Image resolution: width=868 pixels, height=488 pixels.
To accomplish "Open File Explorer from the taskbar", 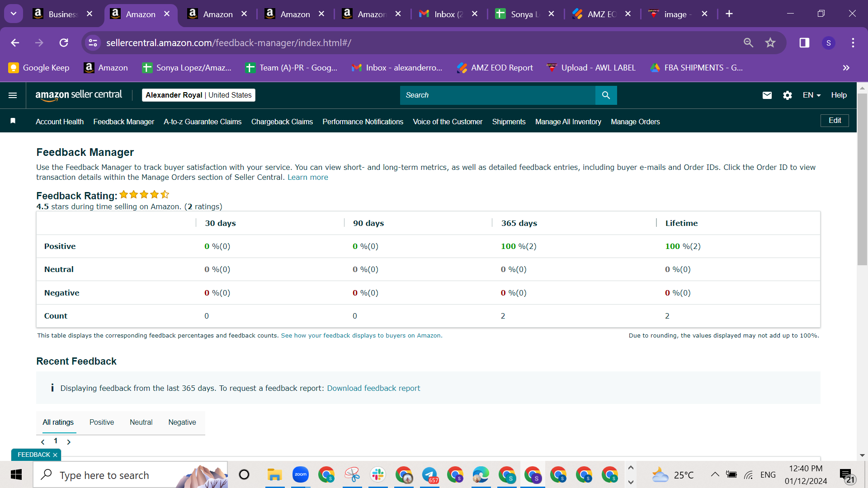I will [x=274, y=475].
